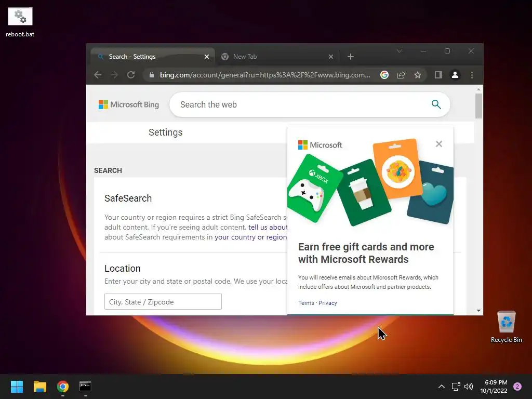The width and height of the screenshot is (532, 399).
Task: Click the forward navigation arrow
Action: coord(114,75)
